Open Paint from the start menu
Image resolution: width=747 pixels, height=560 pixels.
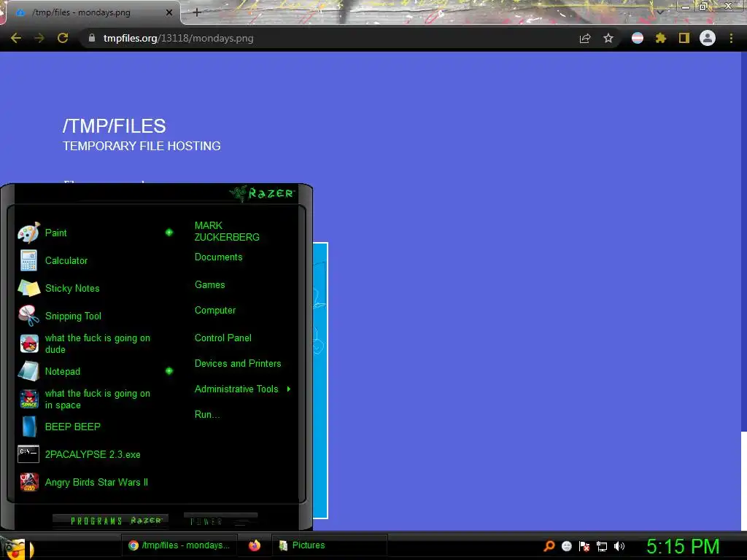[x=55, y=233]
